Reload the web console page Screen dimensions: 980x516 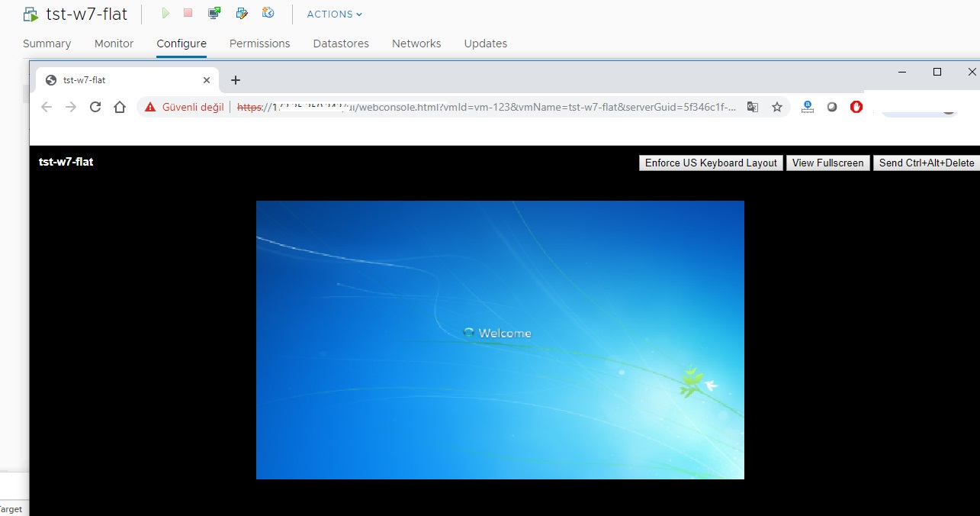tap(95, 107)
